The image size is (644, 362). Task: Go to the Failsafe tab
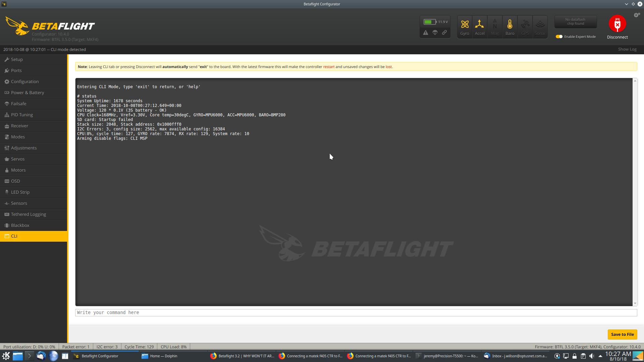pyautogui.click(x=34, y=104)
